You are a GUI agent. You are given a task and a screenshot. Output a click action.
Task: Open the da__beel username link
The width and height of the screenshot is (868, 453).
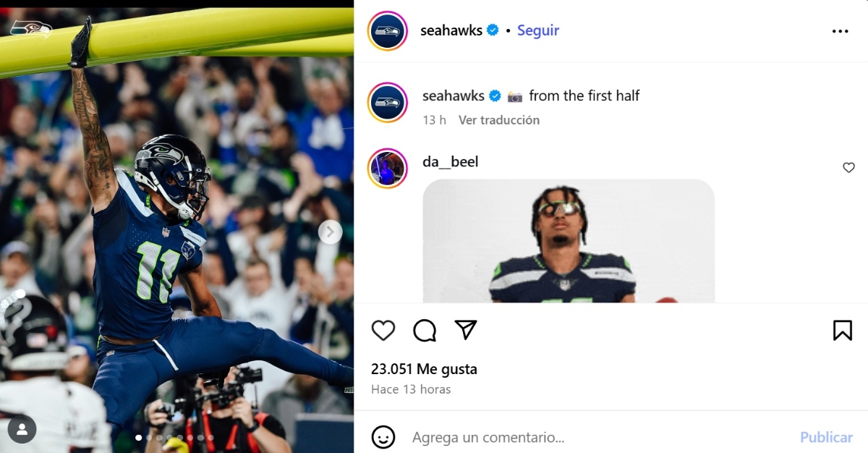(451, 161)
